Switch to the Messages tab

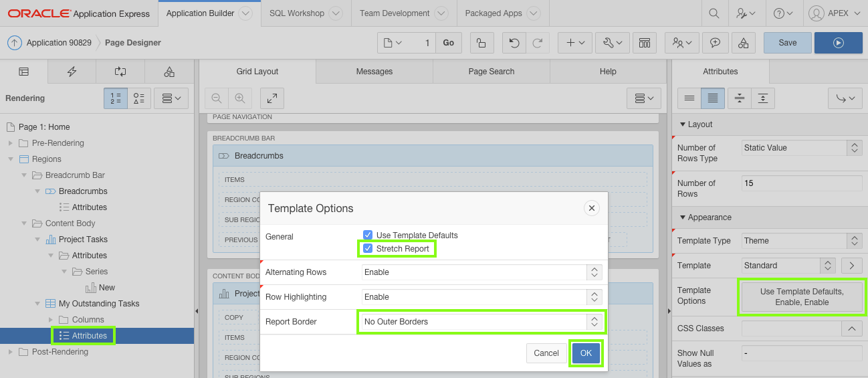coord(374,72)
